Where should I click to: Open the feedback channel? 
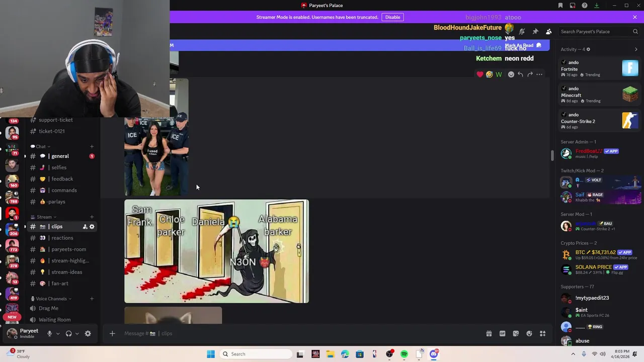[61, 179]
